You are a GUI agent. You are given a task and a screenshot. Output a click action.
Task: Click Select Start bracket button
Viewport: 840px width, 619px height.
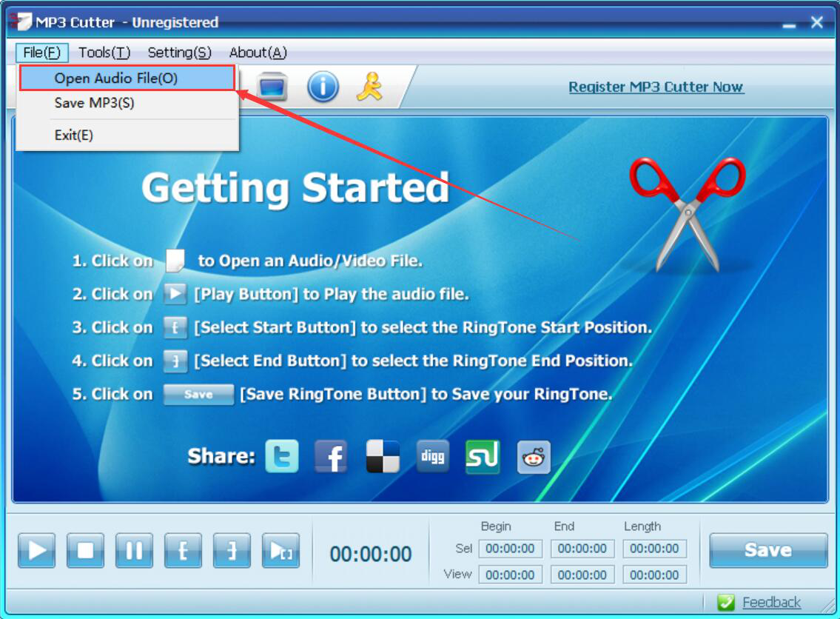click(x=183, y=550)
